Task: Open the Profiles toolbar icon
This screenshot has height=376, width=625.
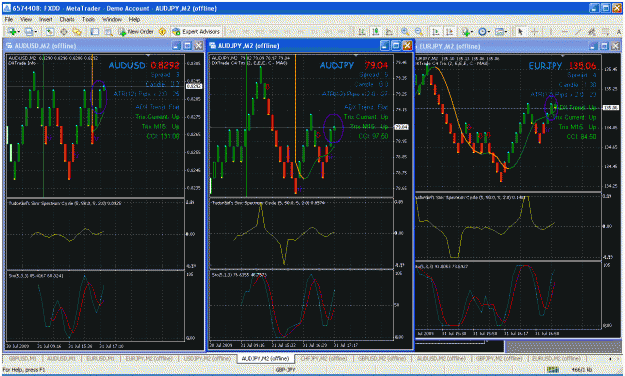Action: (30, 31)
